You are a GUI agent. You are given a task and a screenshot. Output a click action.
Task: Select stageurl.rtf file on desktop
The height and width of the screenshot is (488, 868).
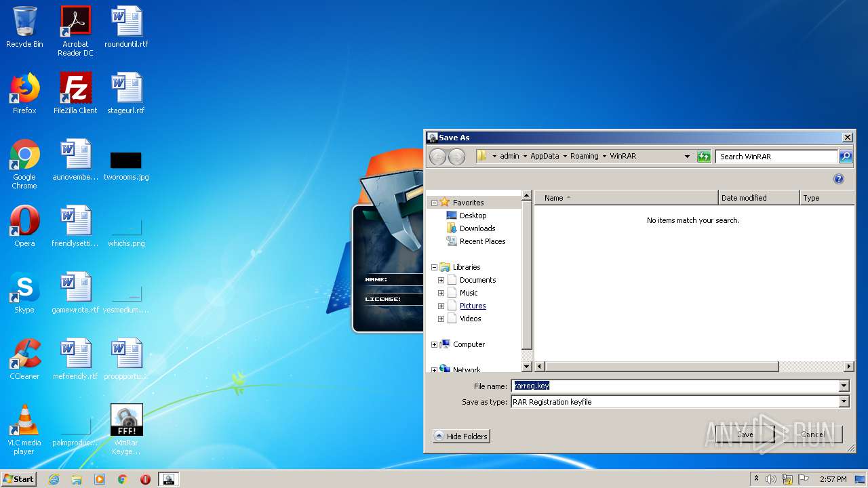point(126,94)
